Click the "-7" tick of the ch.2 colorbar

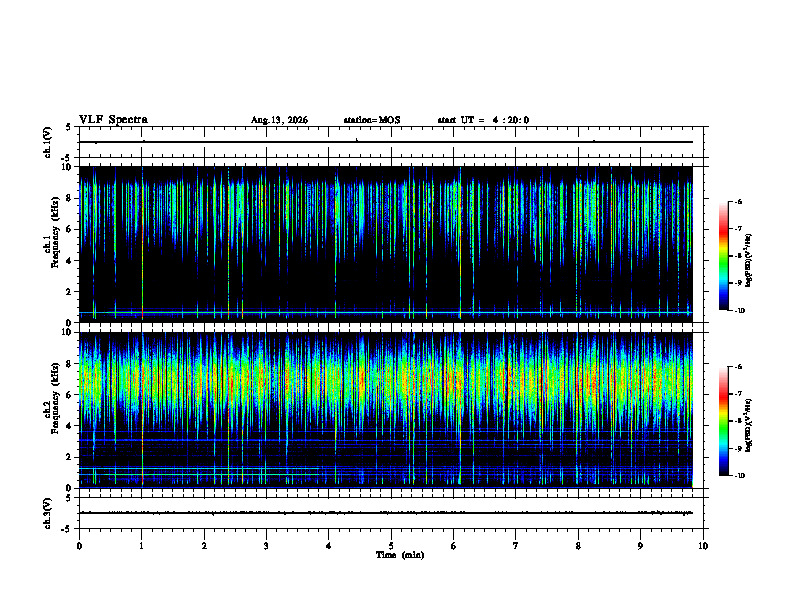click(x=738, y=394)
